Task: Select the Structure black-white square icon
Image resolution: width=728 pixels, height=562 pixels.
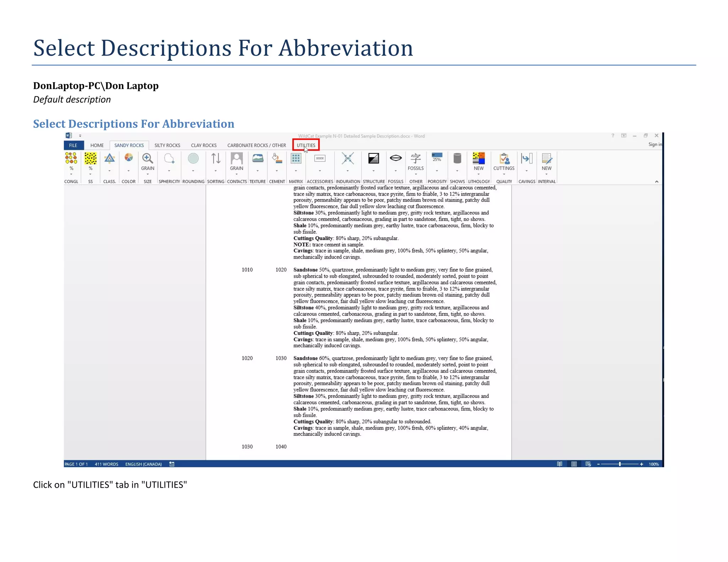Action: (x=373, y=158)
